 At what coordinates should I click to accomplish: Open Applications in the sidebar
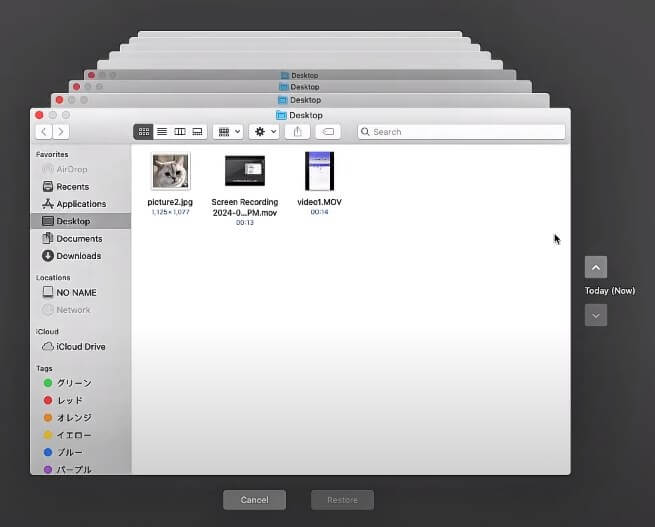(81, 204)
